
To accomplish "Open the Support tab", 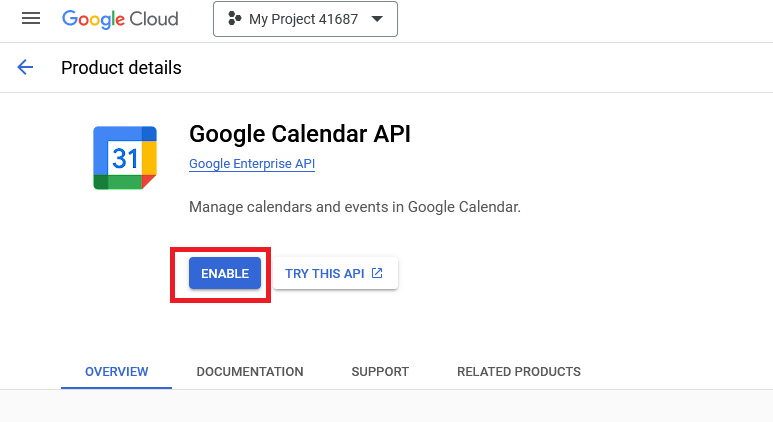I will [x=380, y=372].
